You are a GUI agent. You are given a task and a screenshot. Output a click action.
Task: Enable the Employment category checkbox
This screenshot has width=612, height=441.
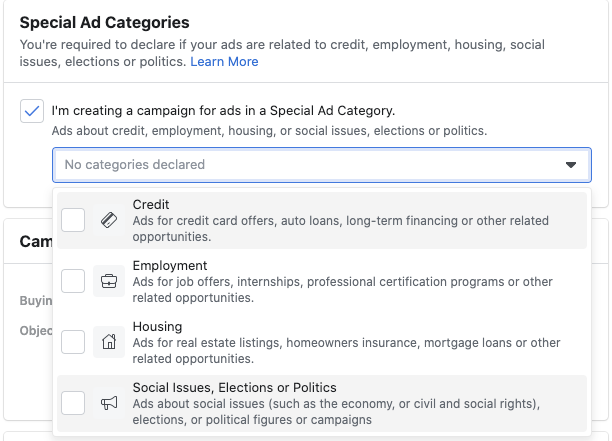click(73, 282)
